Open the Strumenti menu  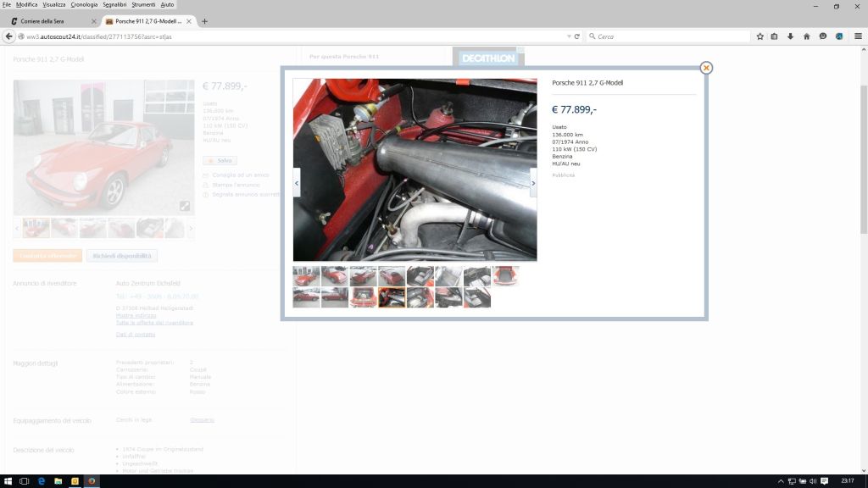143,4
